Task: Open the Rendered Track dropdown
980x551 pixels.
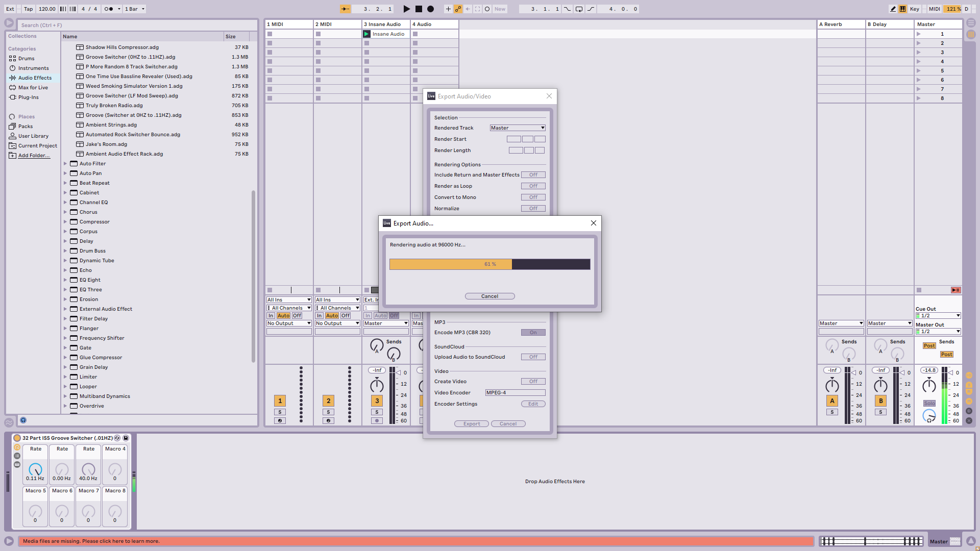Action: click(518, 128)
